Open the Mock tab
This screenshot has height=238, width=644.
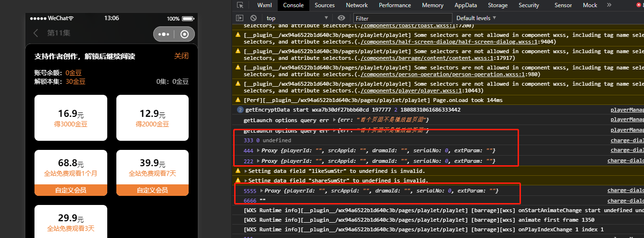(x=590, y=5)
